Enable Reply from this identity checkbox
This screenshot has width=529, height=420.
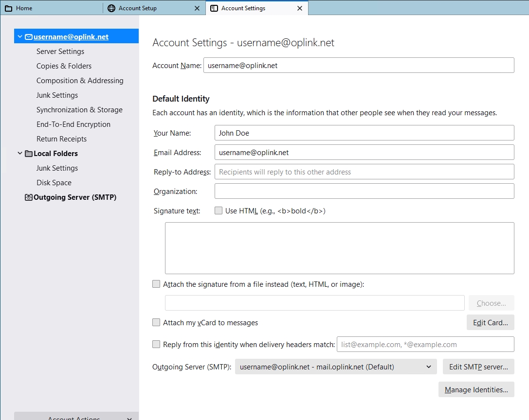pos(156,344)
